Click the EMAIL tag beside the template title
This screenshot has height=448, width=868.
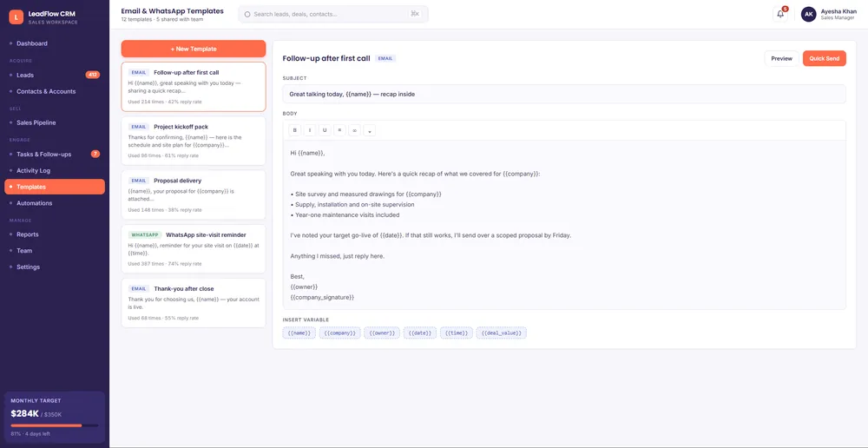pos(385,58)
